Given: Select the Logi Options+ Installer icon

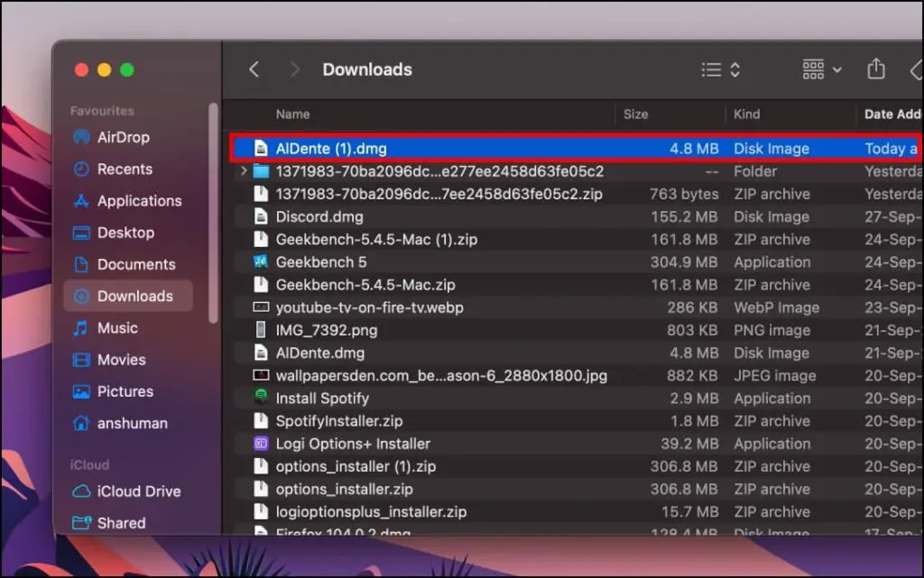Looking at the screenshot, I should (261, 444).
